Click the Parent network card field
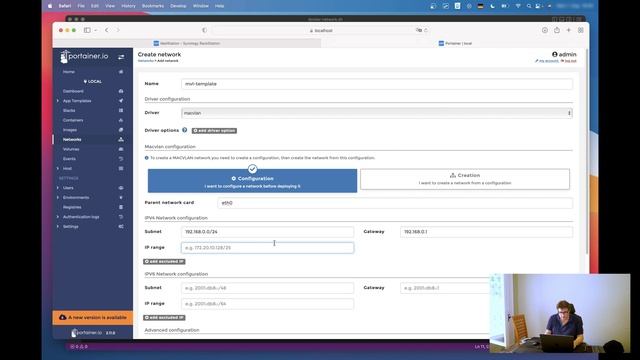Screen dimensions: 640x360 395,203
